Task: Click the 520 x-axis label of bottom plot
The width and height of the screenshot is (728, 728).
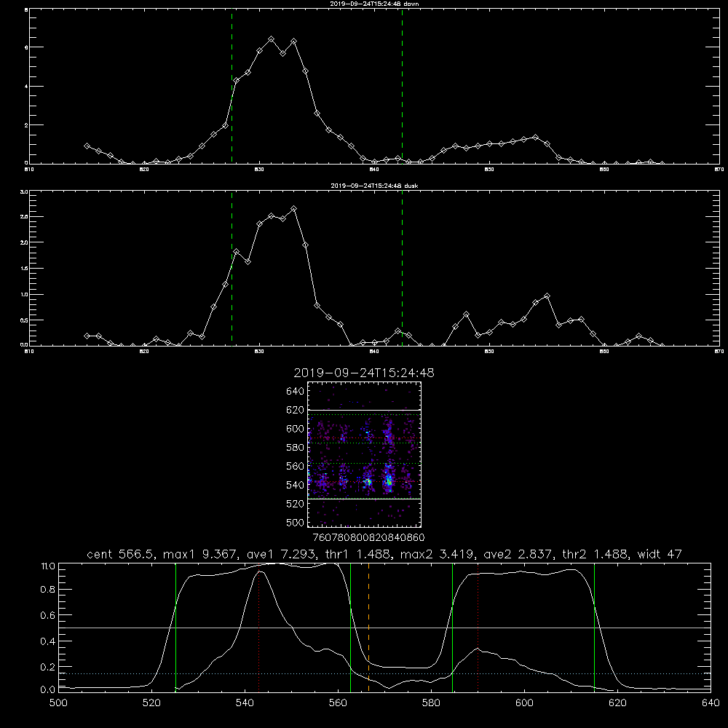Action: (151, 703)
